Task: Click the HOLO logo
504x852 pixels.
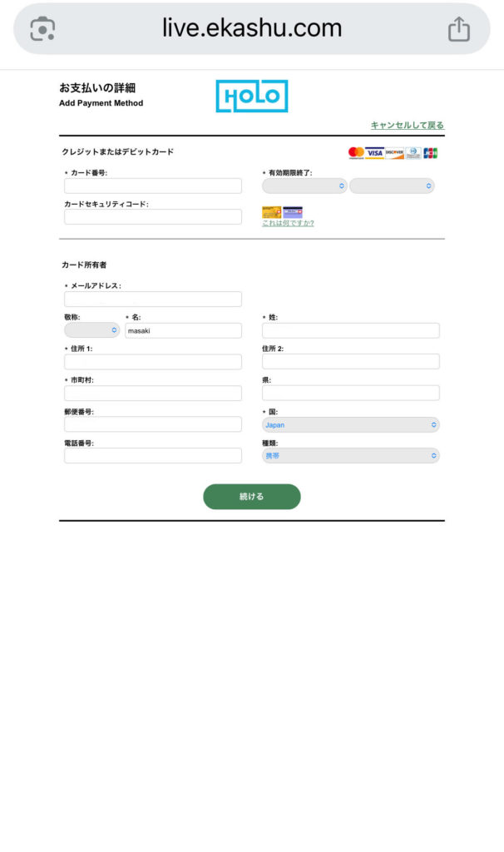Action: pos(251,97)
